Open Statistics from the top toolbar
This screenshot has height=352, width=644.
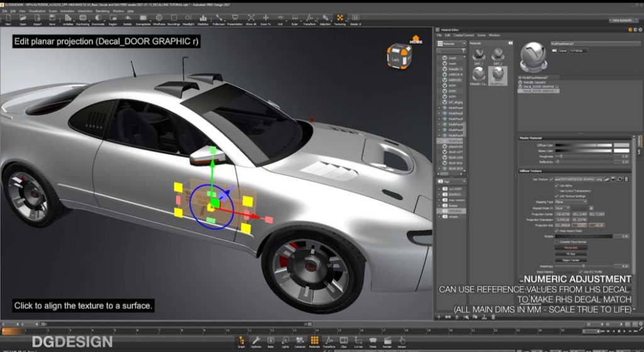203,19
